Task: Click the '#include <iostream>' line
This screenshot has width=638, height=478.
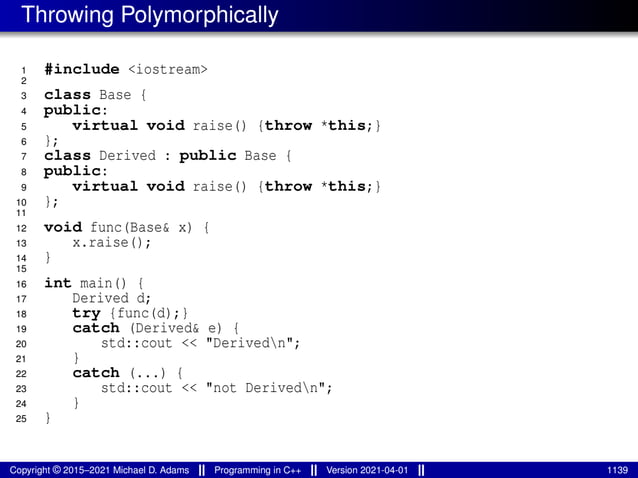Action: 126,69
